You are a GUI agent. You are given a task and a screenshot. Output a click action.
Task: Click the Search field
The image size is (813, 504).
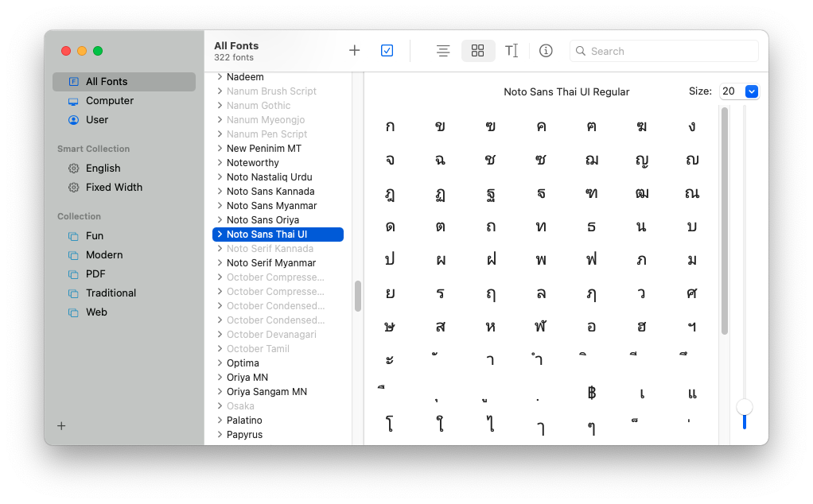pos(663,51)
